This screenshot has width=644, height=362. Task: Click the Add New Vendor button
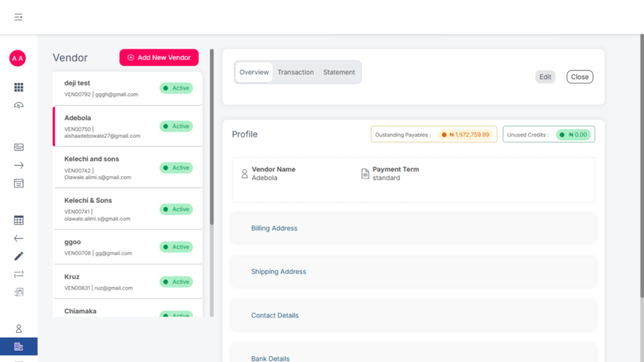[x=159, y=57]
